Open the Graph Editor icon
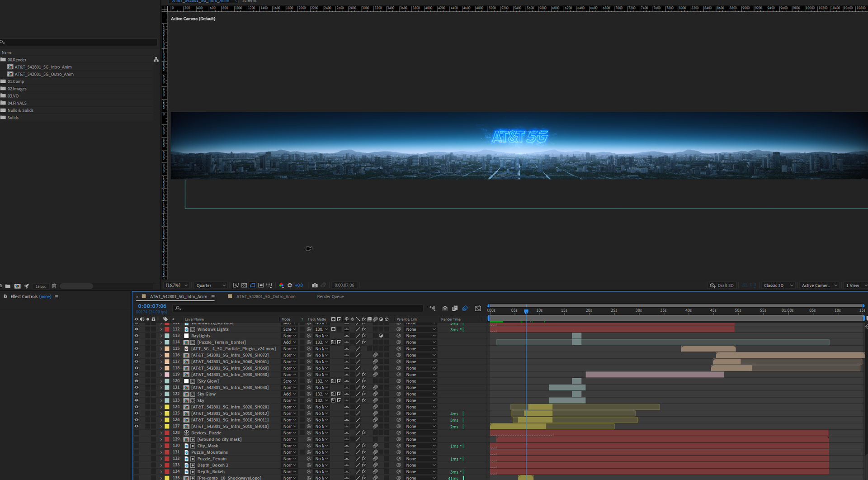This screenshot has height=480, width=868. coord(478,309)
